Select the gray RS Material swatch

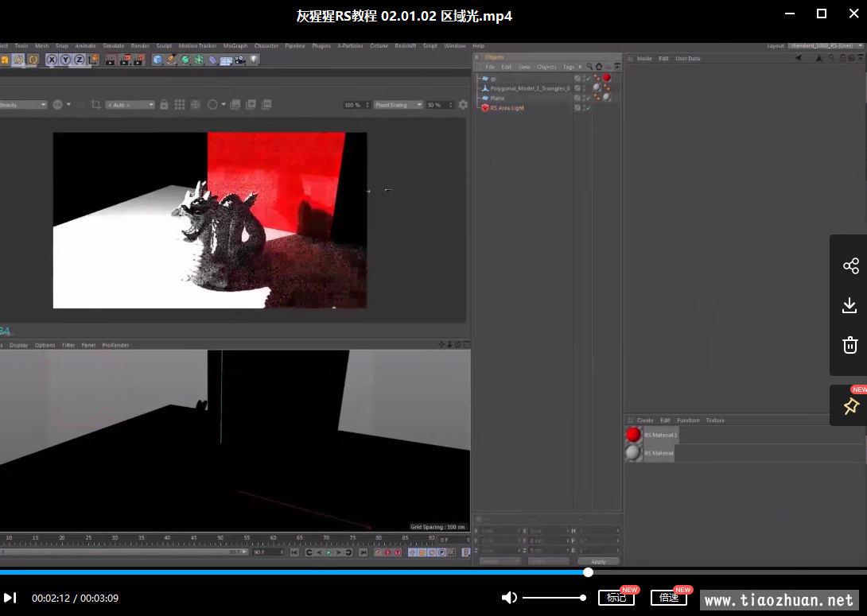pyautogui.click(x=634, y=453)
